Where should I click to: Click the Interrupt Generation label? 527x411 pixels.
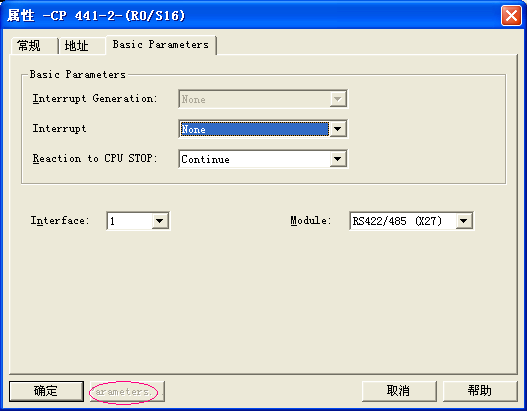95,99
